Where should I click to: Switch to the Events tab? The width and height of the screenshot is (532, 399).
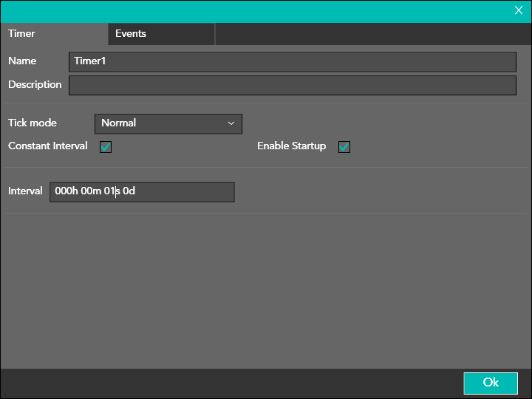coord(131,34)
